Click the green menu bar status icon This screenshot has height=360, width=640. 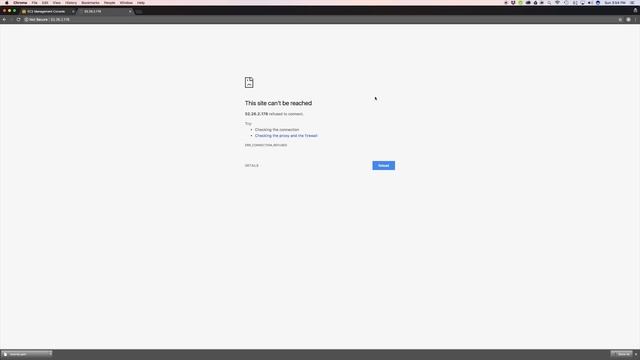coord(520,2)
